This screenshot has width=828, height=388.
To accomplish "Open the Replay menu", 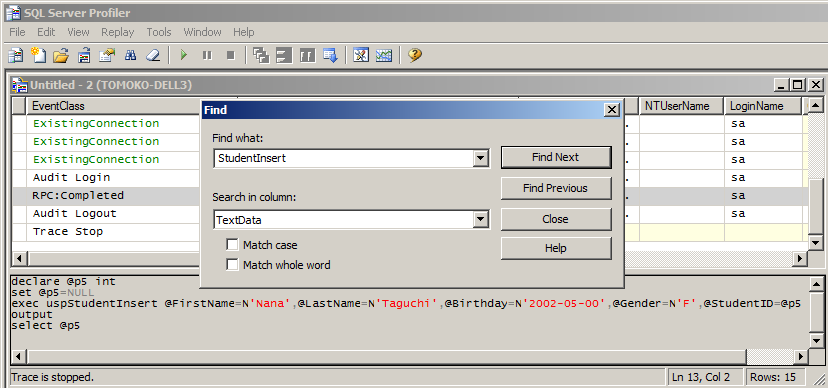I will pos(118,32).
